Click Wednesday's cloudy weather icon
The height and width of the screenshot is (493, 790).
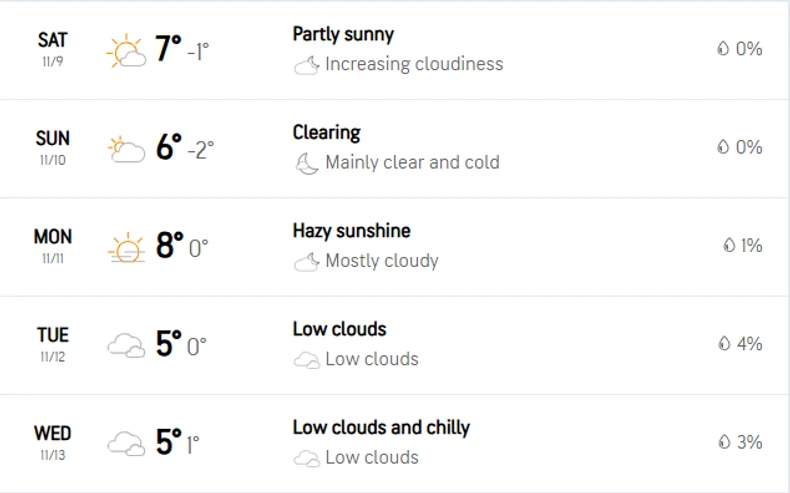coord(126,444)
